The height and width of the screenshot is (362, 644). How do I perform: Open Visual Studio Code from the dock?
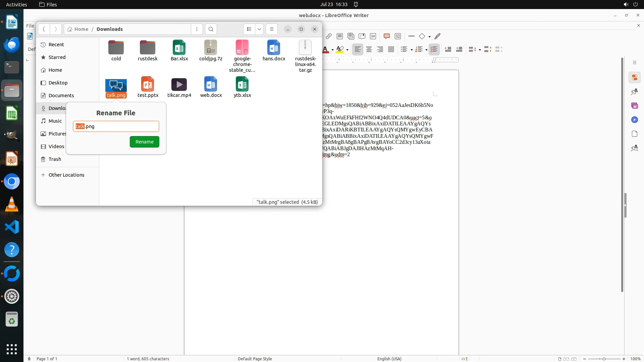[x=12, y=227]
